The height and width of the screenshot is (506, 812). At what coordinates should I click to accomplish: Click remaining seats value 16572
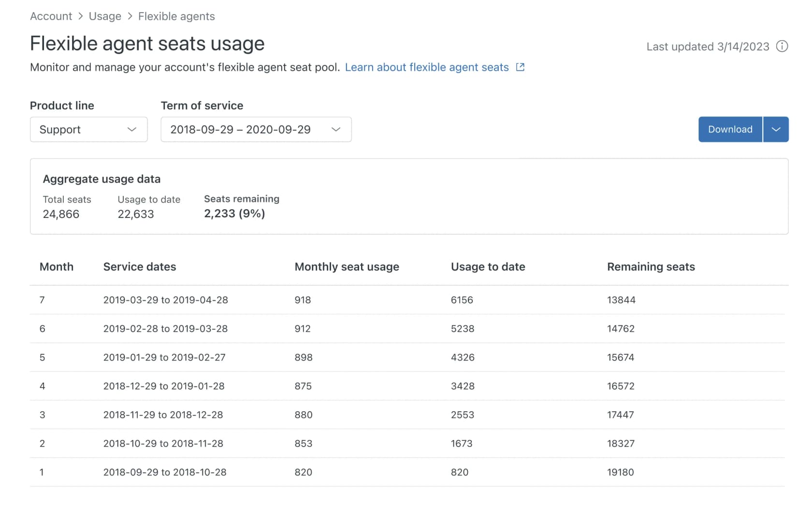point(621,386)
